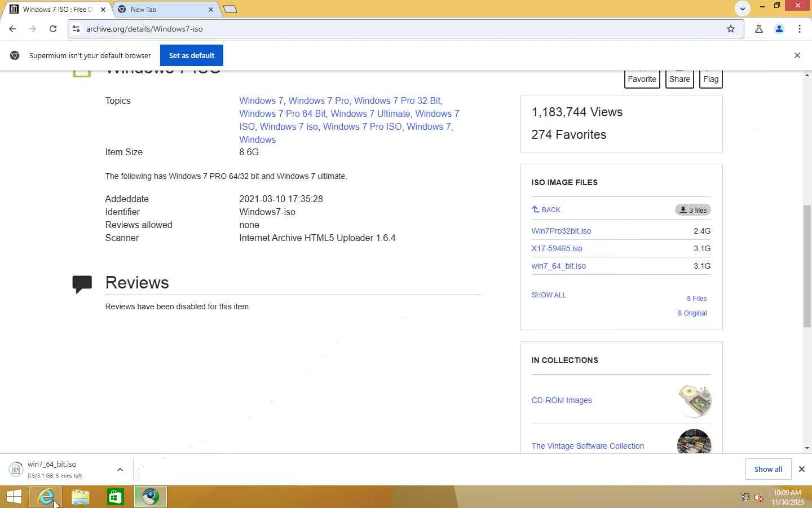
Task: Download win7_64_bit.iso from file list
Action: click(x=558, y=266)
